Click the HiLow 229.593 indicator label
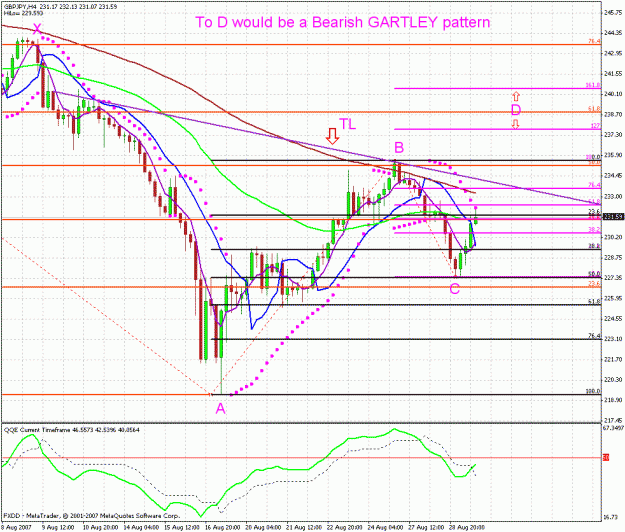The image size is (625, 532). 23,13
